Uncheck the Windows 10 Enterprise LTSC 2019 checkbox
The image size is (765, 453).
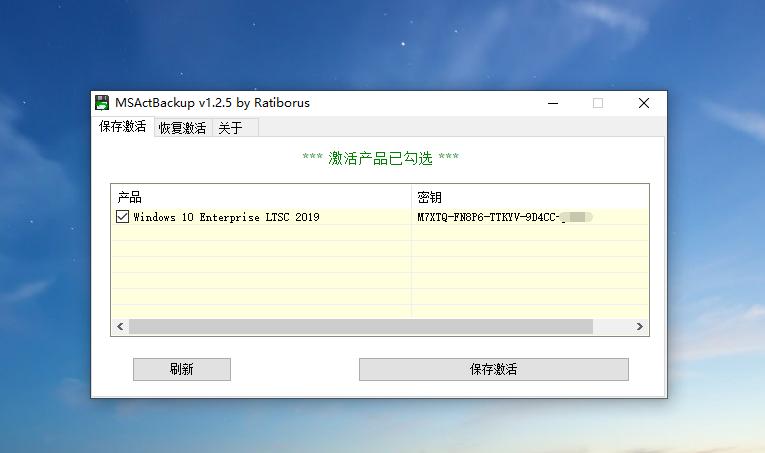[123, 217]
